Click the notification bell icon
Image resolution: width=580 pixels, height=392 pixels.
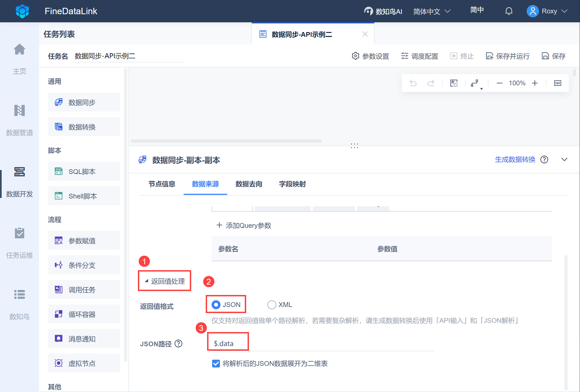coord(509,11)
